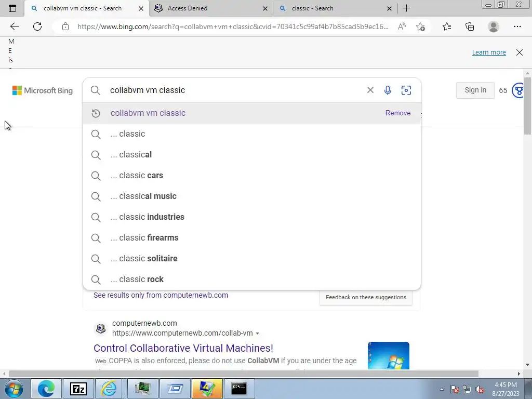Click the horizontal page scrollbar

(243, 374)
